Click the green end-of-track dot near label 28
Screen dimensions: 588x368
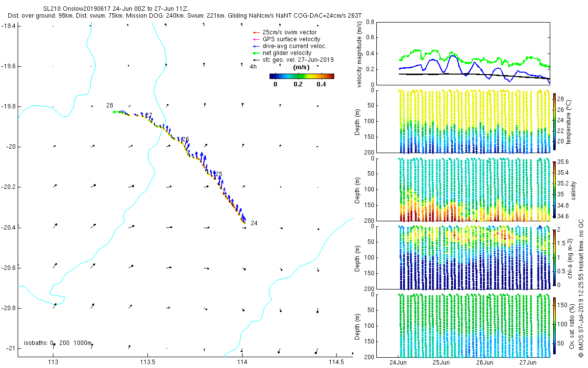114,112
